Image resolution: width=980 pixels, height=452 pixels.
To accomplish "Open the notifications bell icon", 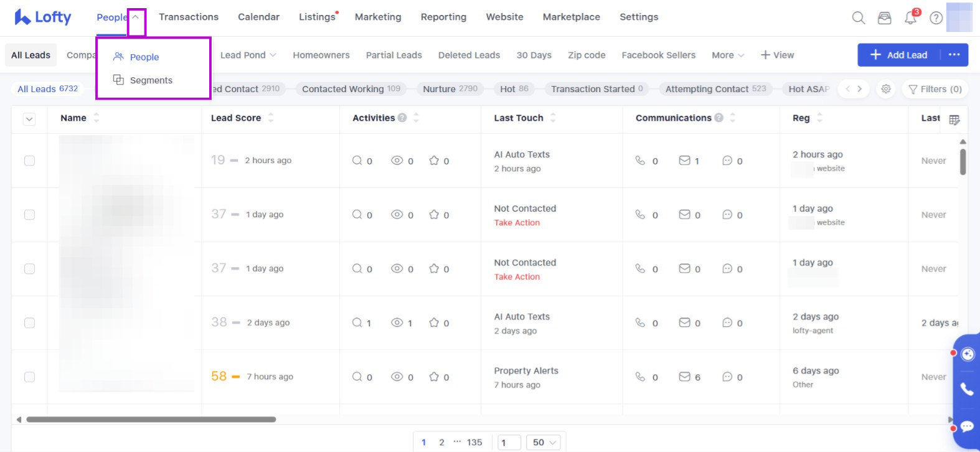I will pyautogui.click(x=910, y=18).
